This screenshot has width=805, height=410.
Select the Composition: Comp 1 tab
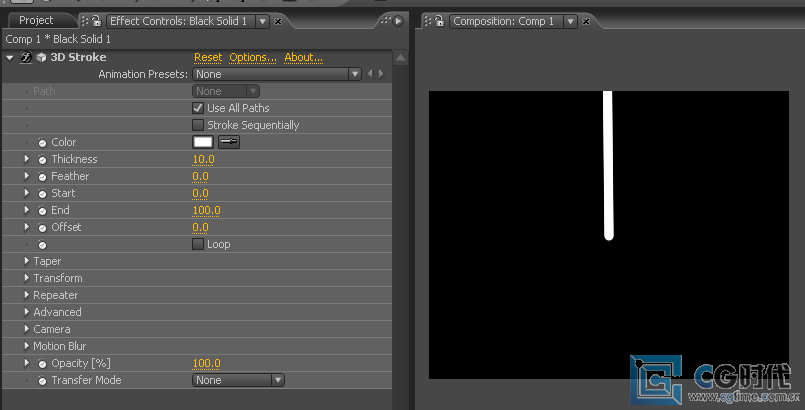[x=504, y=21]
